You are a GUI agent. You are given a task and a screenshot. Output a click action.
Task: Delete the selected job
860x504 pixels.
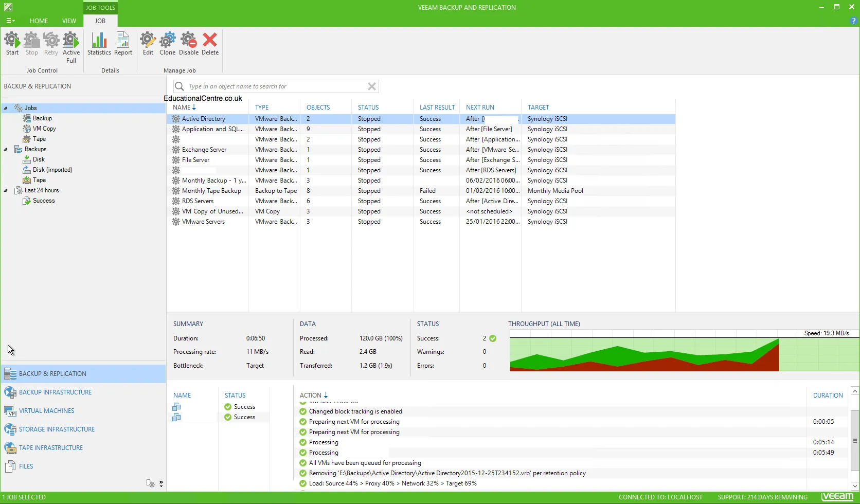click(210, 44)
